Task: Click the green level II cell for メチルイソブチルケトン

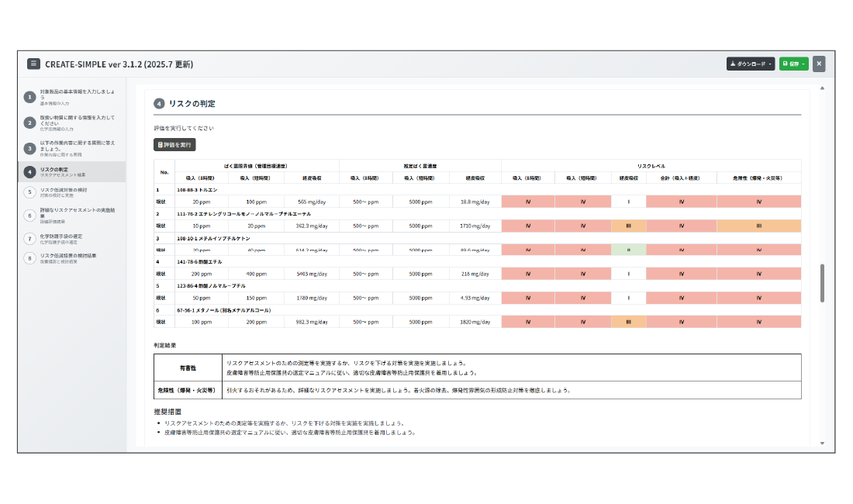Action: (628, 250)
